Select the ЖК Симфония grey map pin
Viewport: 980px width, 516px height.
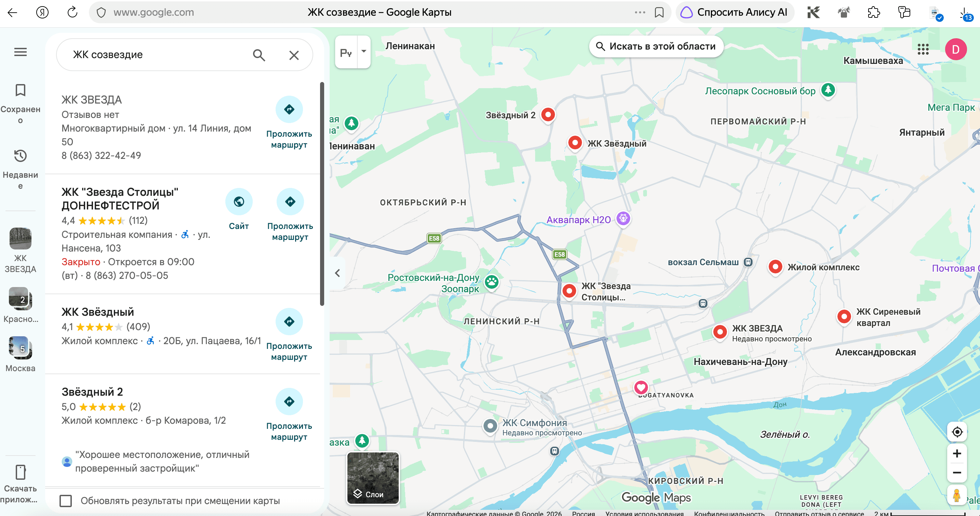pos(490,426)
